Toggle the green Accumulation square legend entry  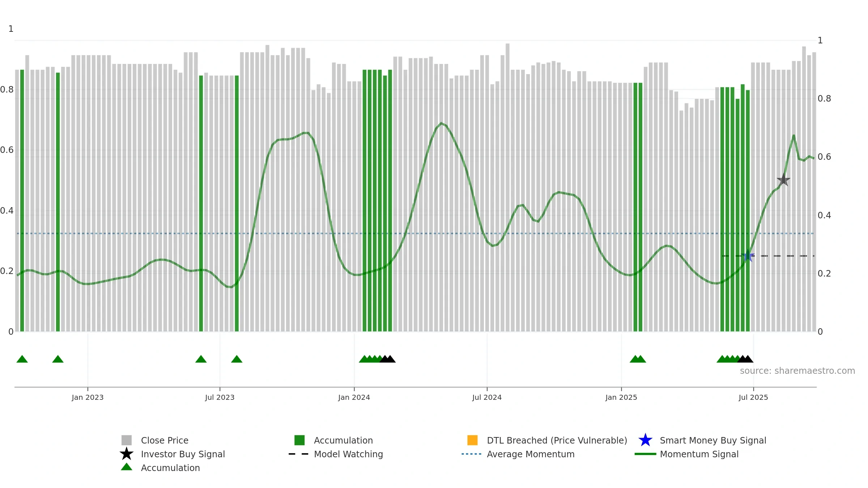[333, 440]
